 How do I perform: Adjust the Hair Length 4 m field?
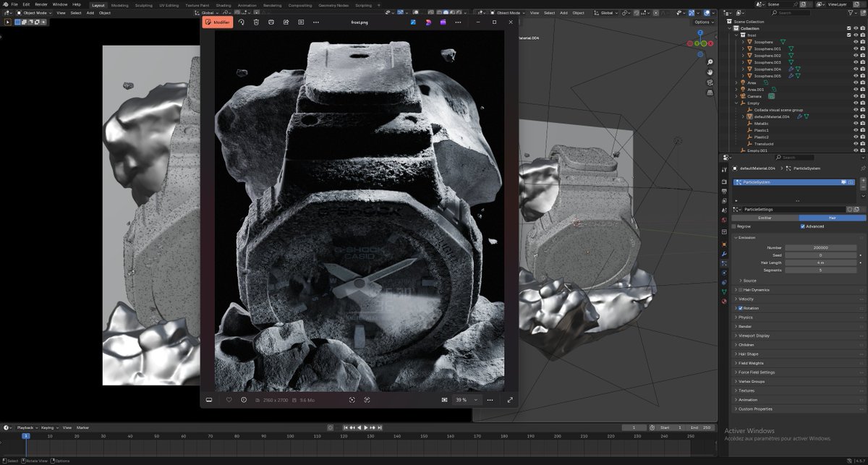[820, 263]
